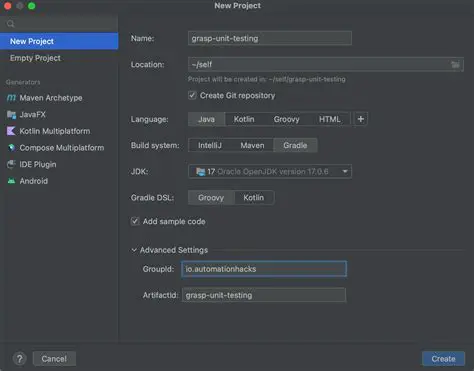
Task: Click the JavaFX generator icon
Action: click(11, 115)
